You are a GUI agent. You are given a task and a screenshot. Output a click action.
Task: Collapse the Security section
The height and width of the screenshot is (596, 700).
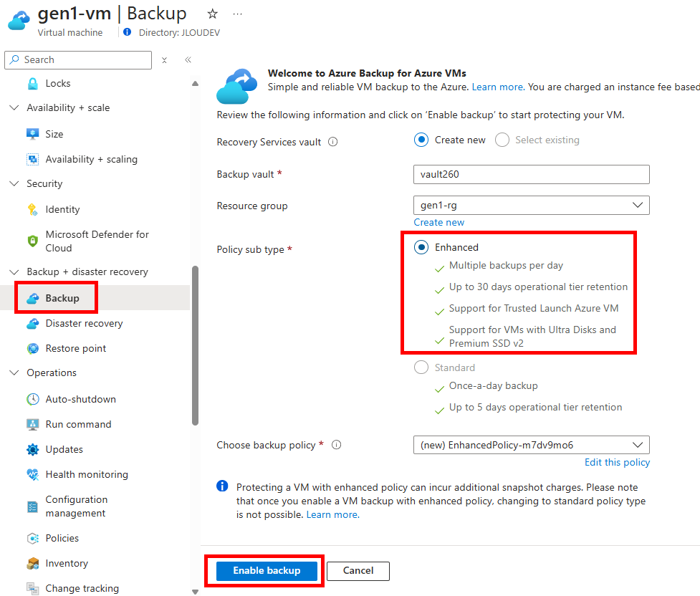coord(14,183)
